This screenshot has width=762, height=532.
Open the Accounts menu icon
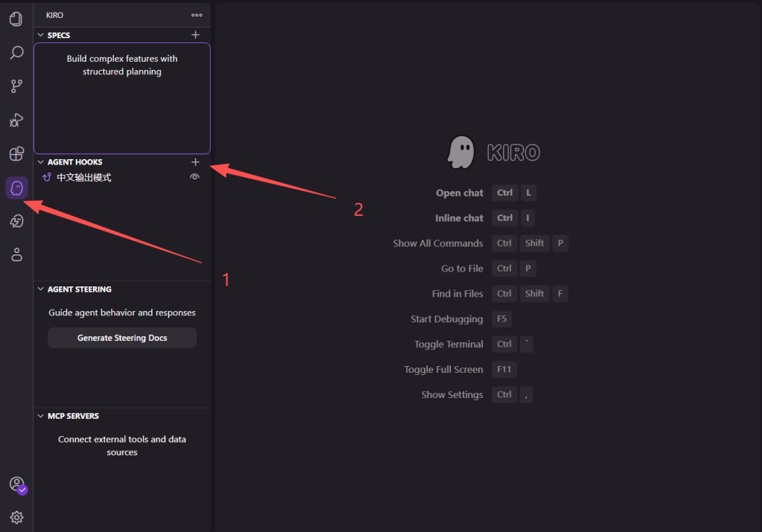pyautogui.click(x=16, y=484)
